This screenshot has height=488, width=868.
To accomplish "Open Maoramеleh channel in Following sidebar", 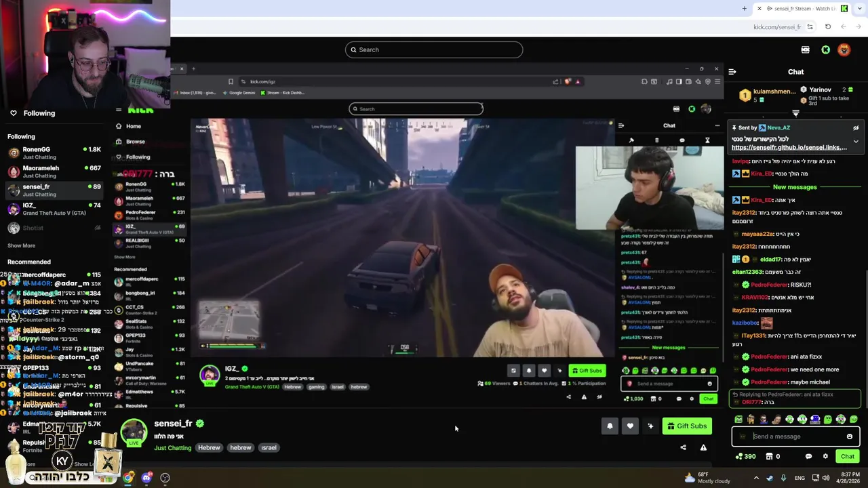I will 53,171.
